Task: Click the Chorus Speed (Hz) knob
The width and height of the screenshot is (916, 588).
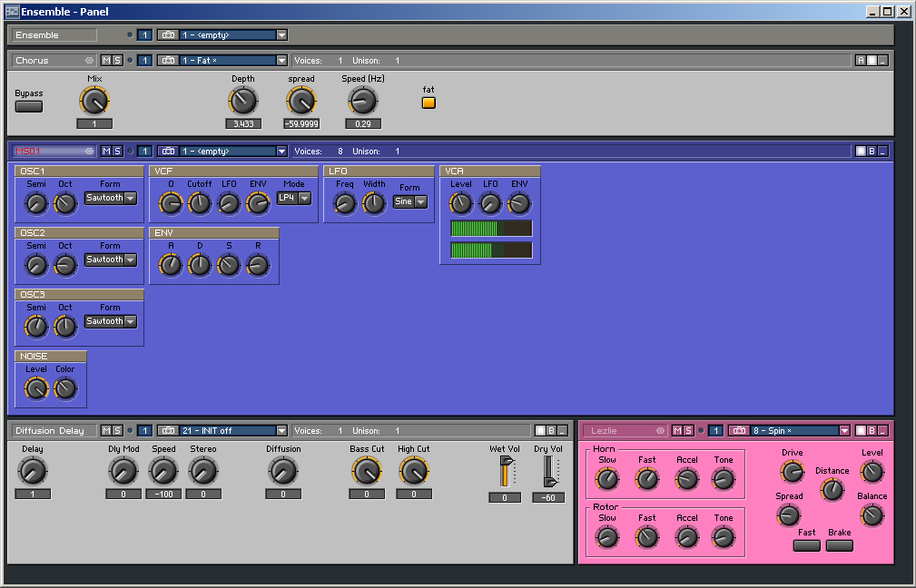Action: click(x=363, y=101)
